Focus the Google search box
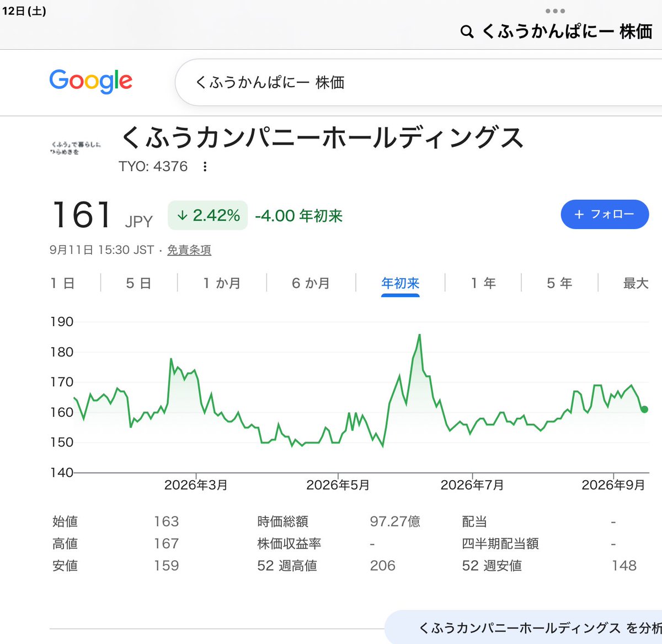This screenshot has width=662, height=644. 419,82
